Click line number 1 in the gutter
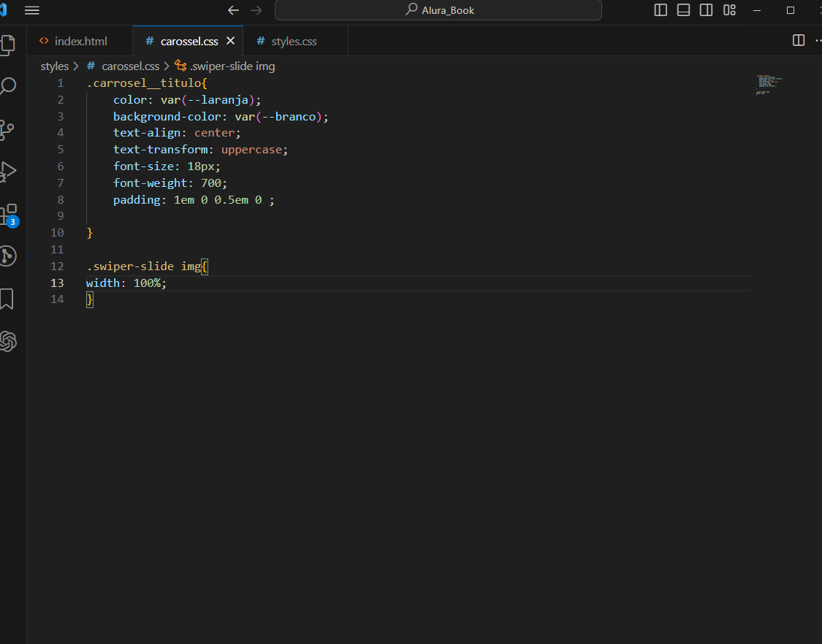The height and width of the screenshot is (644, 822). 61,83
